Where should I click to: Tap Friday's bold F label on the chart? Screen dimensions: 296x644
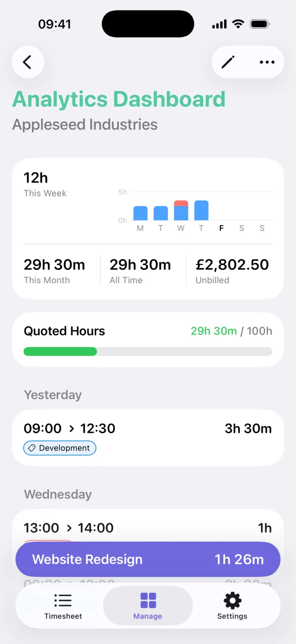click(x=221, y=228)
